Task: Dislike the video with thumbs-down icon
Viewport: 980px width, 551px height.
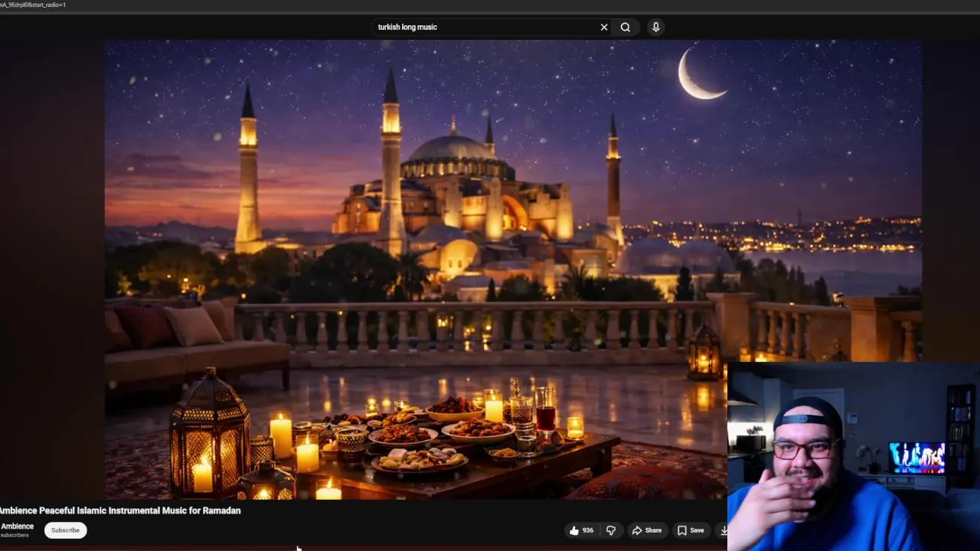Action: coord(611,530)
